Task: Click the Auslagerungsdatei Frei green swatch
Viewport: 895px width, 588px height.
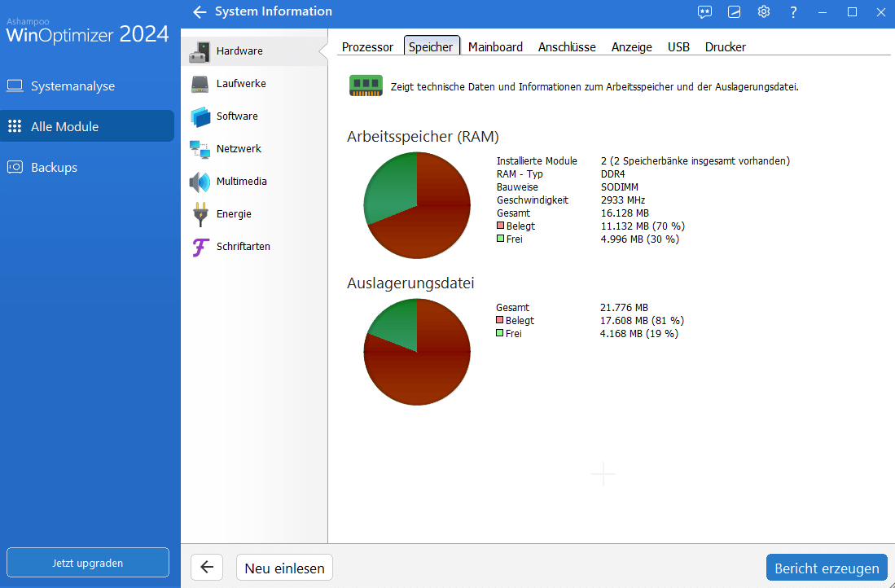Action: (x=500, y=333)
